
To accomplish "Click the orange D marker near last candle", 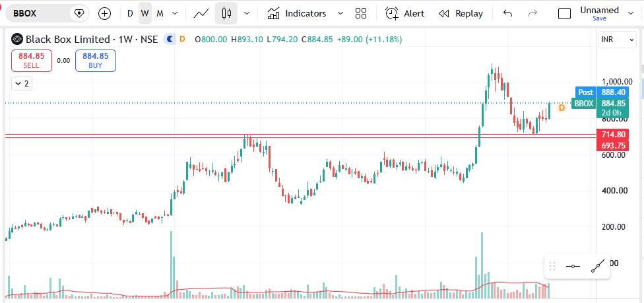I will [562, 108].
